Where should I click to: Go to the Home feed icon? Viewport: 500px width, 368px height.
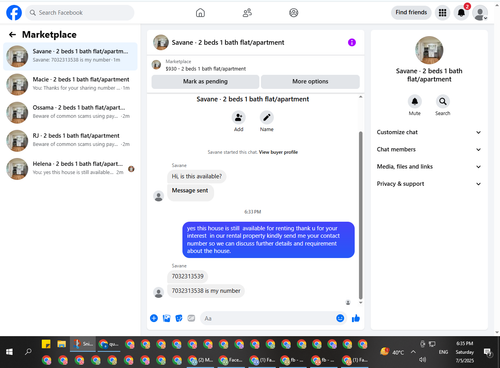tap(200, 13)
